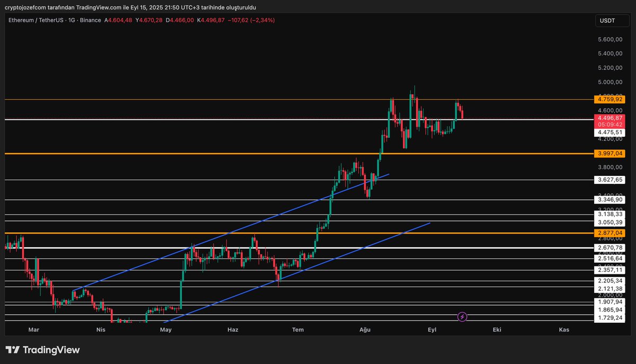Click the Tem label on time axis
The image size is (636, 364).
[x=298, y=330]
